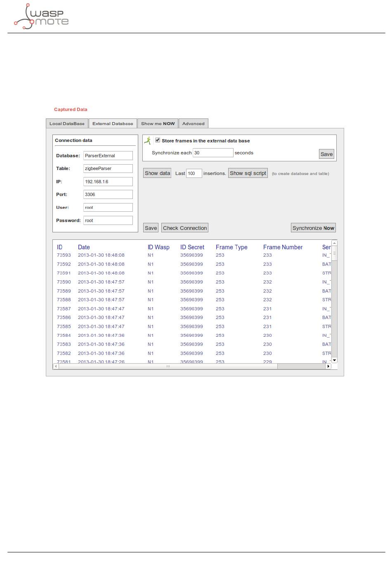This screenshot has height=565, width=392.
Task: Click row ID 73584
Action: (64, 336)
